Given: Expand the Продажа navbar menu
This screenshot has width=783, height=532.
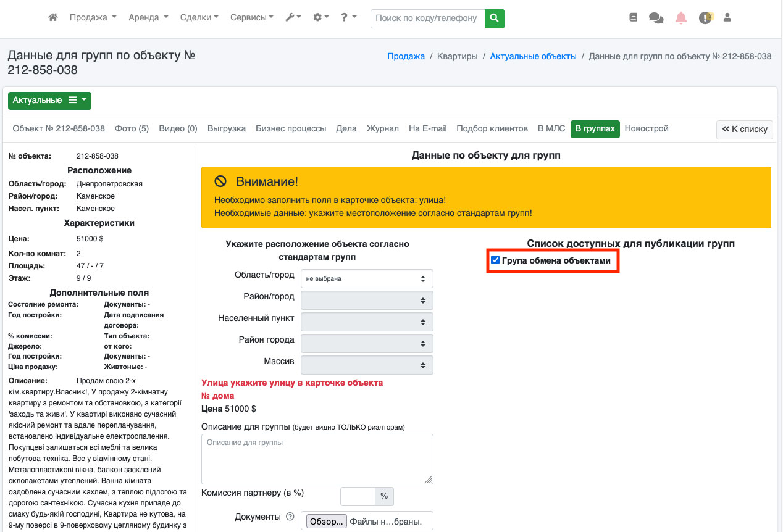Looking at the screenshot, I should 93,18.
